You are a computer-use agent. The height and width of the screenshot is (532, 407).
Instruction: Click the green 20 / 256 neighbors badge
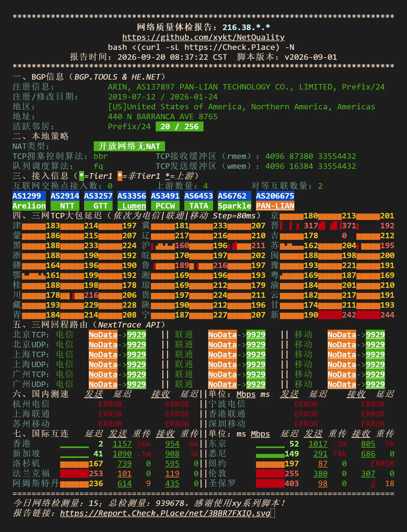coord(180,126)
